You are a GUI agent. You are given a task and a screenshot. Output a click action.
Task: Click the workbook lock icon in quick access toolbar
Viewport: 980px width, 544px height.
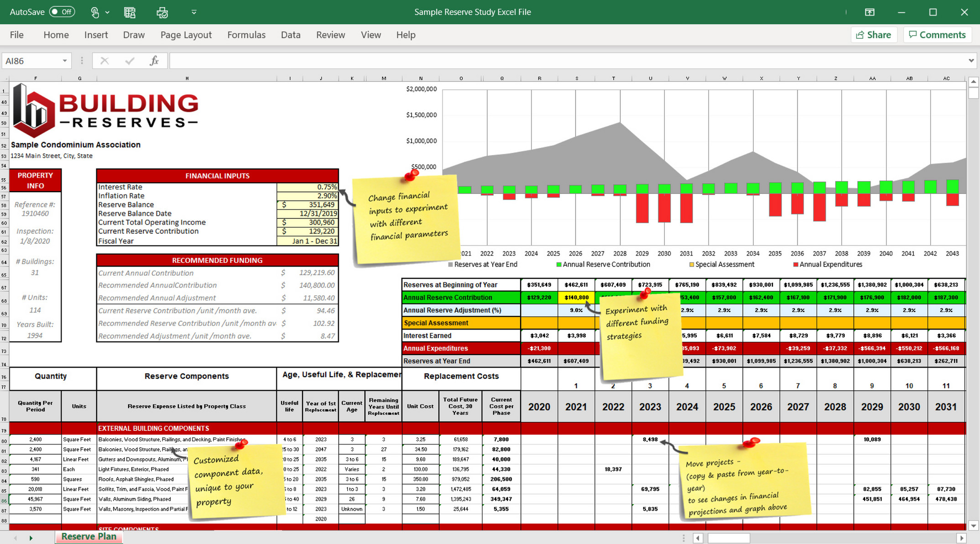(130, 12)
